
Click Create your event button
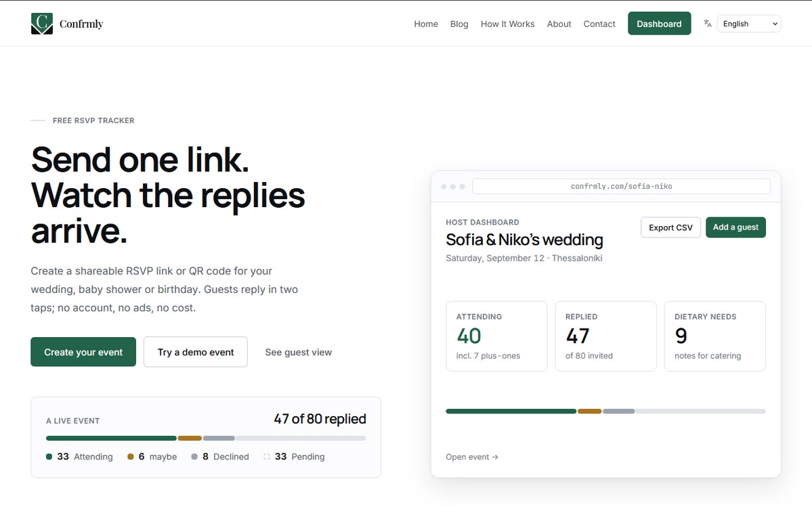[x=83, y=352]
